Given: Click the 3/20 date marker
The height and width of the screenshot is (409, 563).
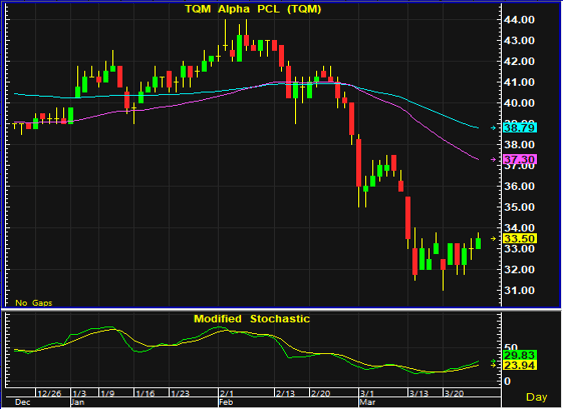Looking at the screenshot, I should pyautogui.click(x=454, y=393).
